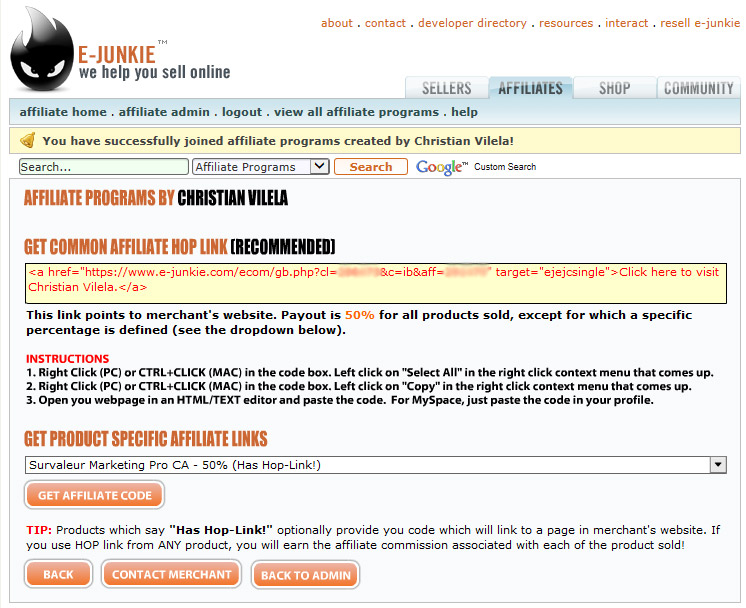Click inside the hop link code box

[x=376, y=284]
